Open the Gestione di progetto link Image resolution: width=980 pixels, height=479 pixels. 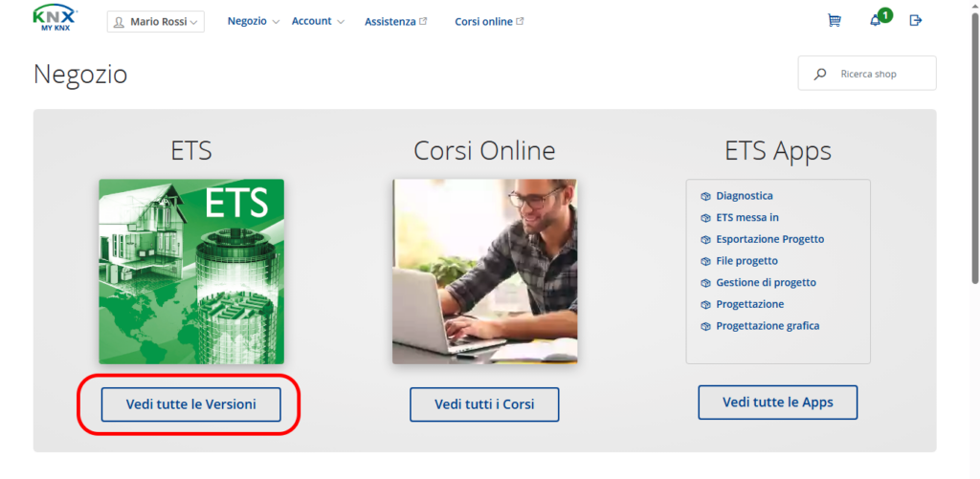click(767, 283)
